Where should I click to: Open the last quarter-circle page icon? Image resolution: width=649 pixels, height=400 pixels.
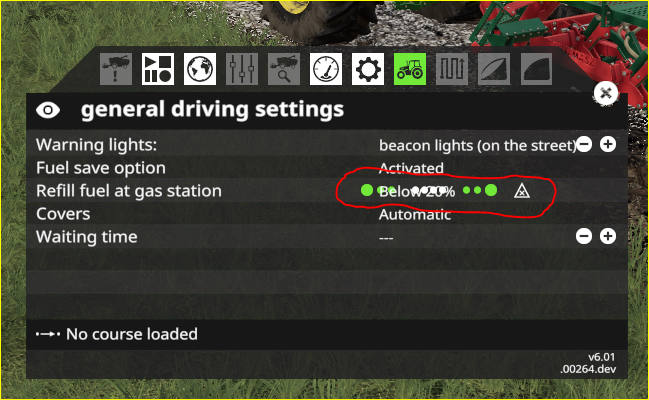pos(536,69)
